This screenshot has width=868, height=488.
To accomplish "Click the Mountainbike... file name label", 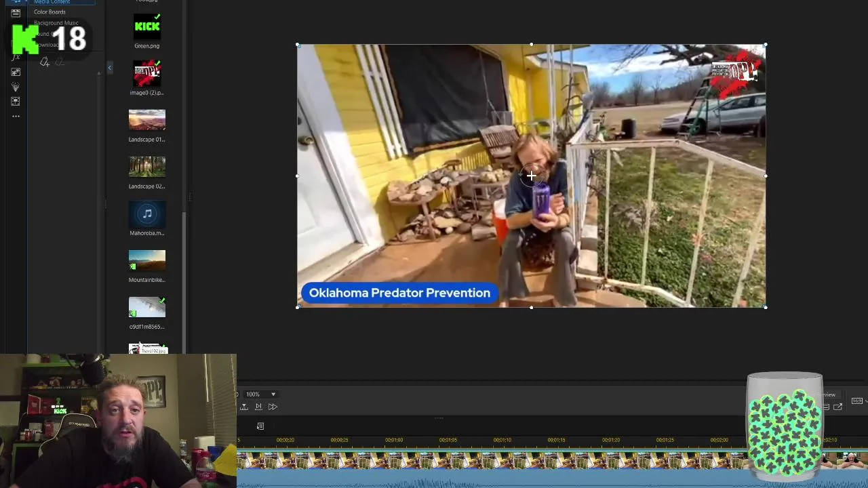I will [147, 280].
